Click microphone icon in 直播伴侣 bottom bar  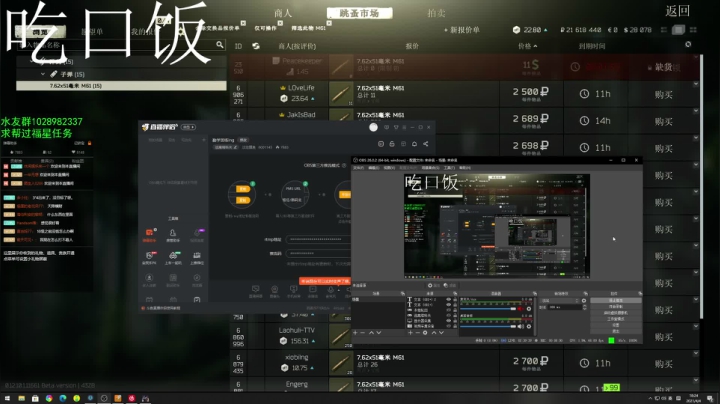pos(330,289)
